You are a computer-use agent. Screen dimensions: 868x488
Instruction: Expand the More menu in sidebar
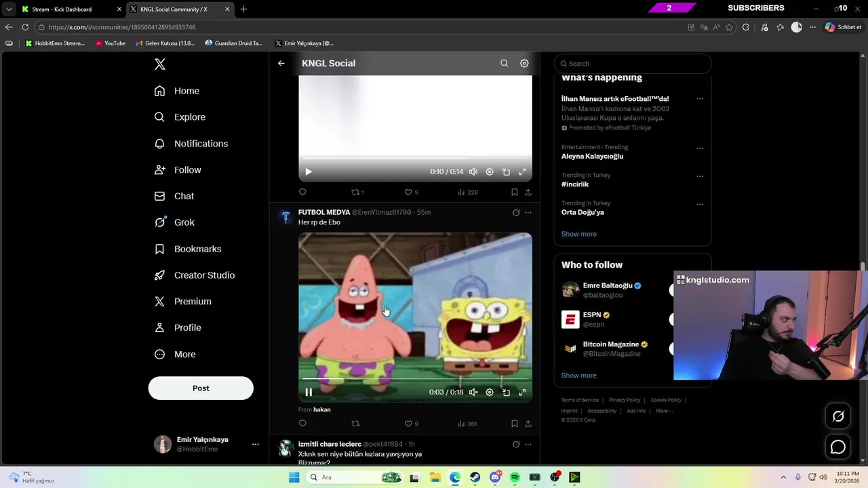175,354
